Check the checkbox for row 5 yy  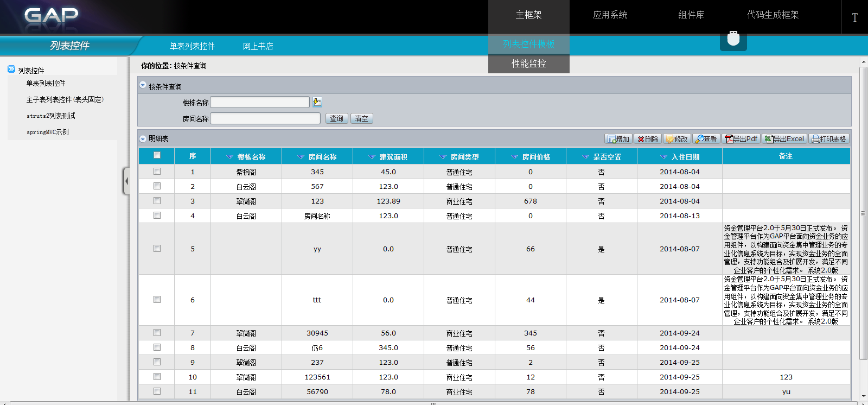click(157, 248)
